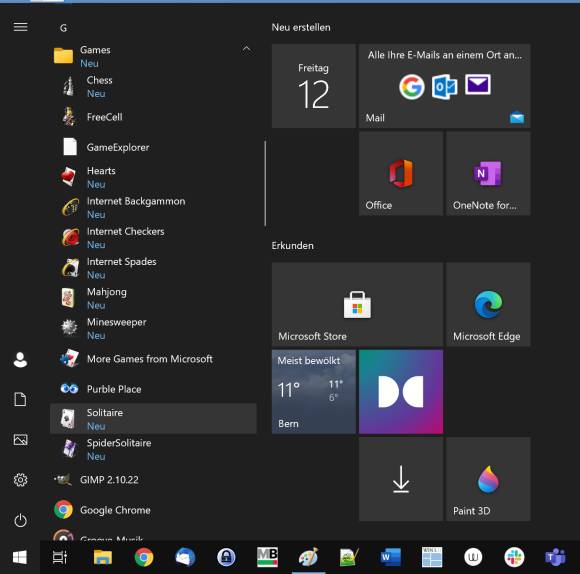Open Pictures from Start sidebar
Image resolution: width=580 pixels, height=574 pixels.
[x=20, y=440]
